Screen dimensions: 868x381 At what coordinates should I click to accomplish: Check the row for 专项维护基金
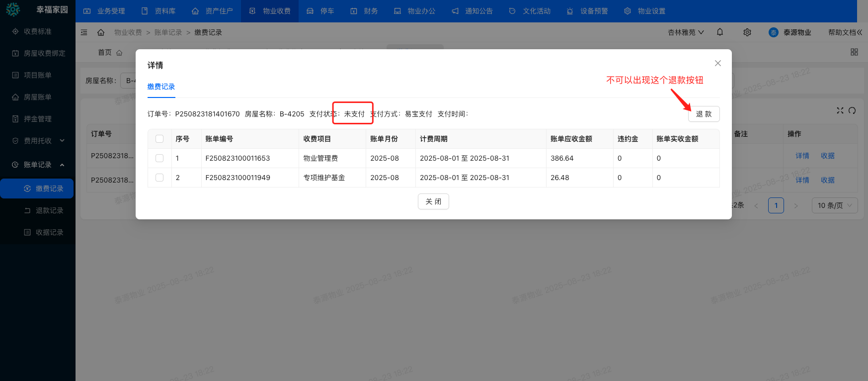[x=159, y=178]
